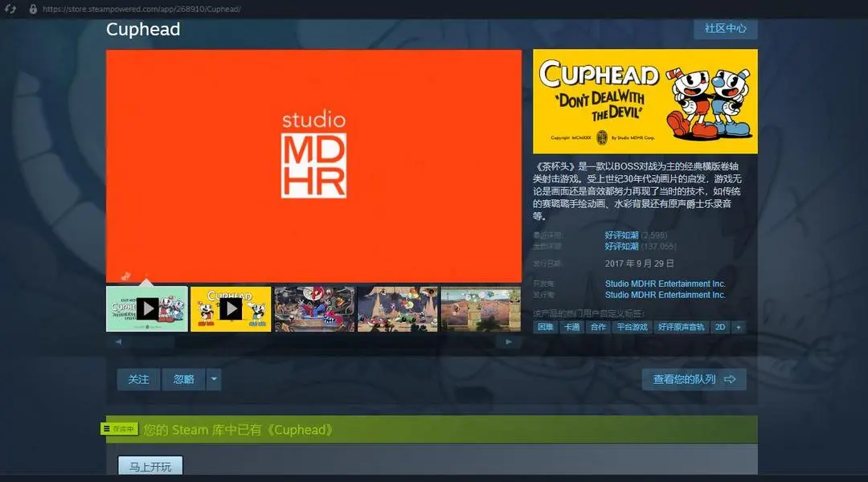
Task: Click the 忽略 ignore button
Action: coord(184,380)
